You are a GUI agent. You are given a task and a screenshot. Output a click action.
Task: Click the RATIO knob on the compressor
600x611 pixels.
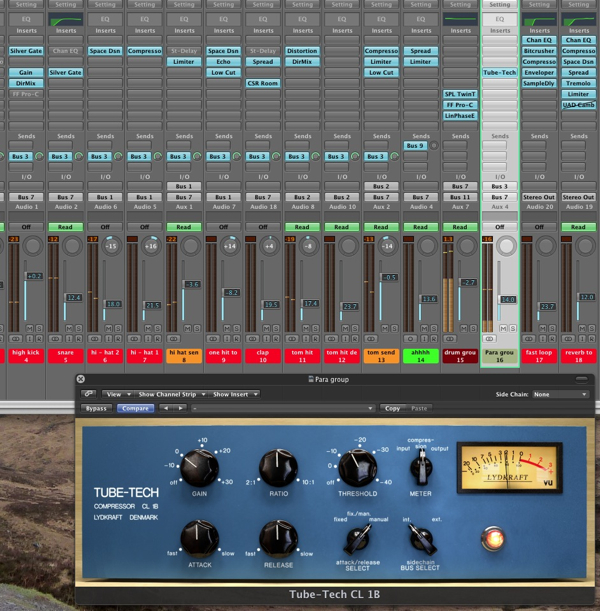278,468
